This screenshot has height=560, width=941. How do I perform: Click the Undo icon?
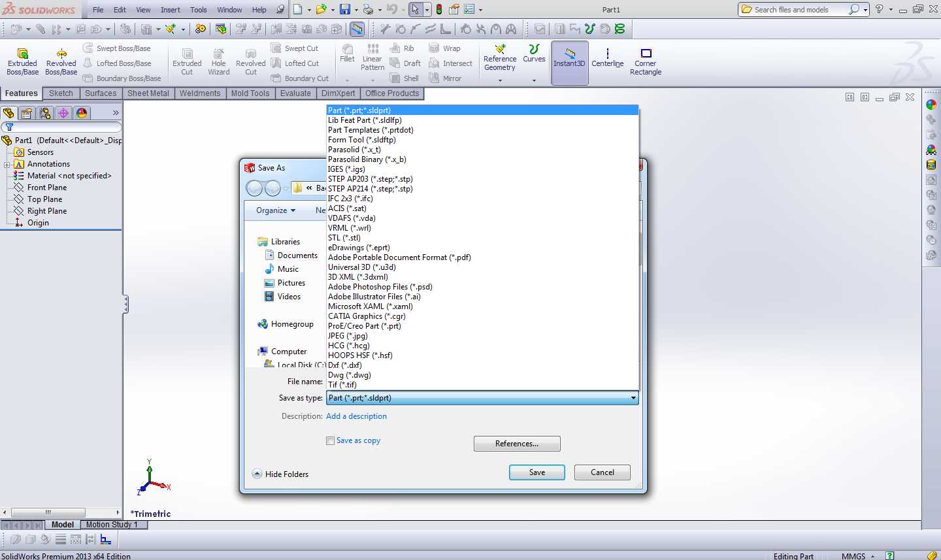tap(392, 9)
